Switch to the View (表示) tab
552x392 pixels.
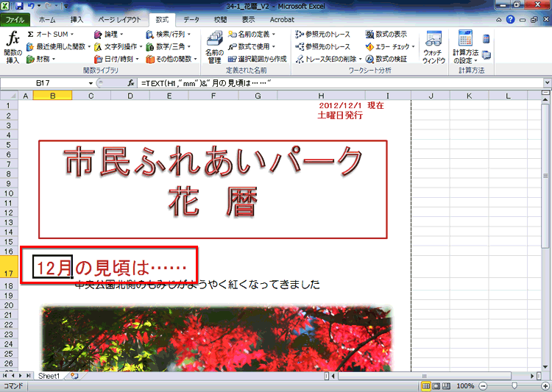click(248, 20)
